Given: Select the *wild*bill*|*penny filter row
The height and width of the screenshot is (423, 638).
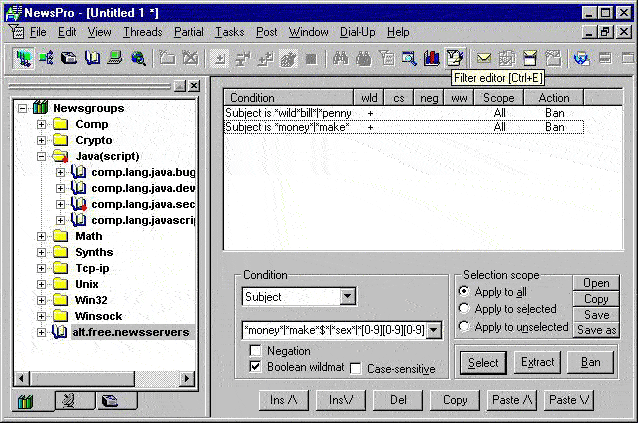Looking at the screenshot, I should click(404, 113).
